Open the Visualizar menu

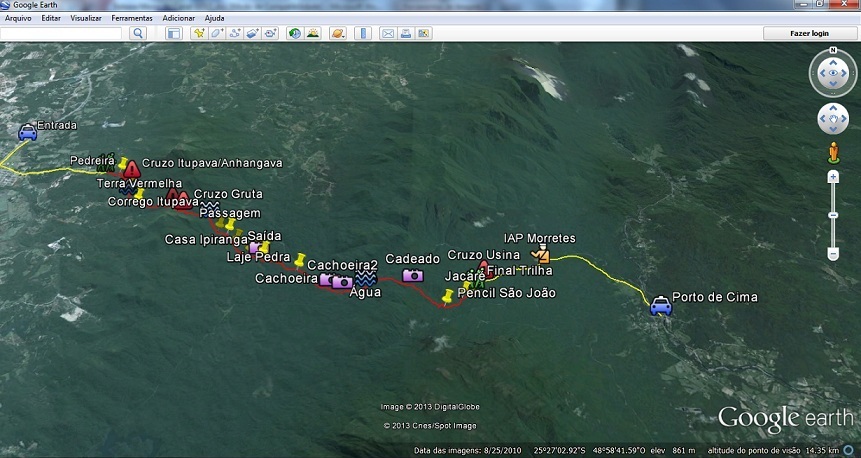tap(86, 18)
